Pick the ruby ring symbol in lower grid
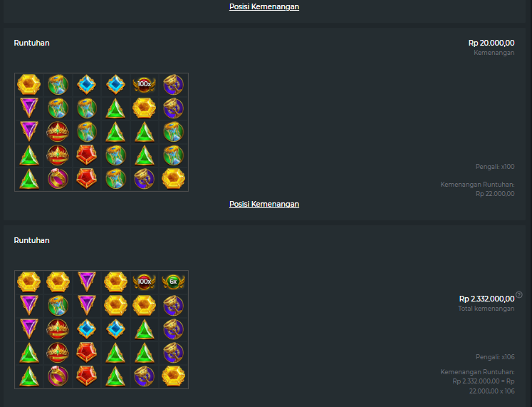This screenshot has width=532, height=407. point(58,376)
